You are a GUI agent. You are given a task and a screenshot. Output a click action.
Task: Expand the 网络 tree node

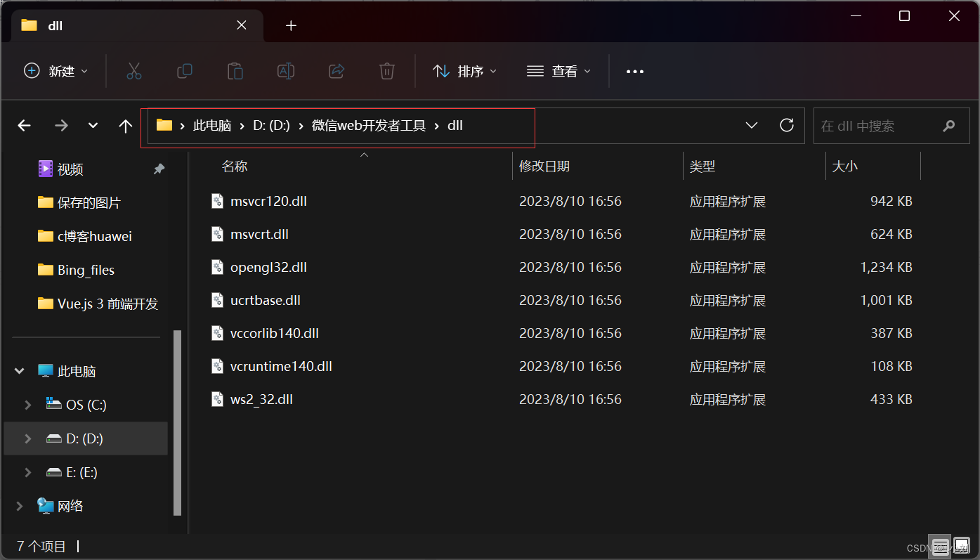coord(20,506)
